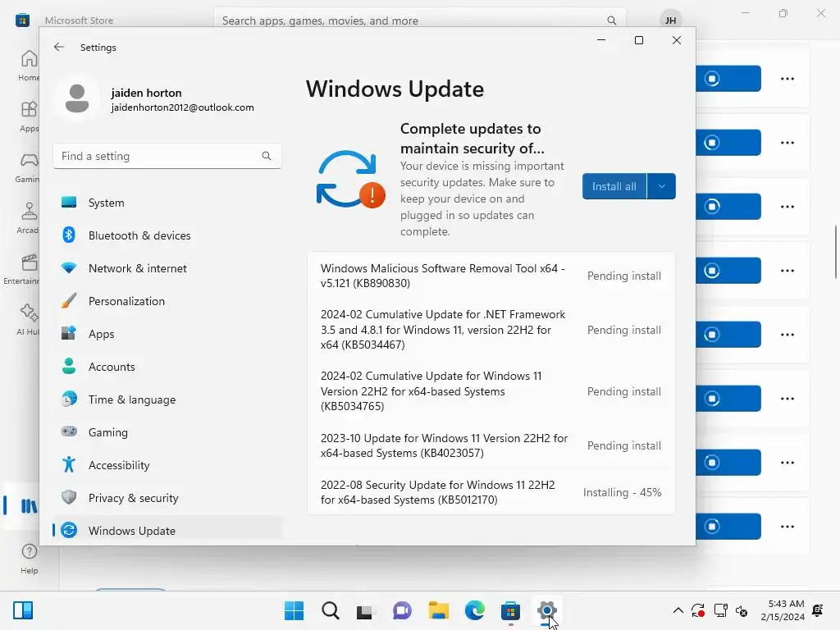Image resolution: width=840 pixels, height=630 pixels.
Task: Click jaidenhorton2012@outlook.com email text
Action: 183,107
